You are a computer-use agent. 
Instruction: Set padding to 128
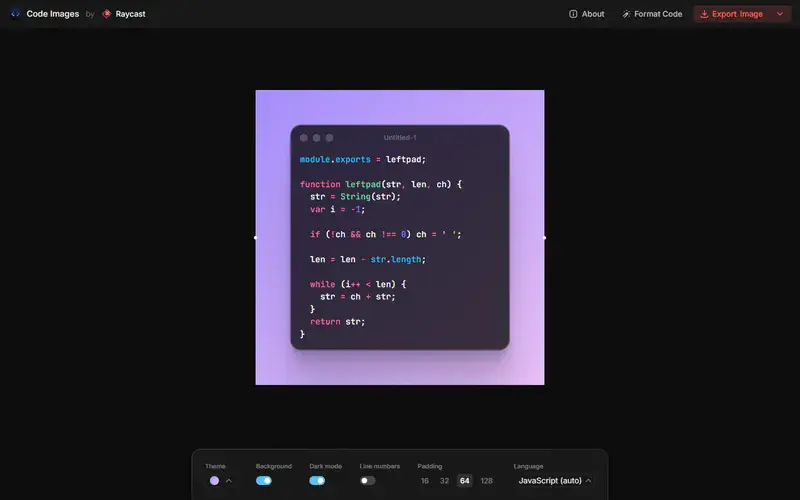click(487, 481)
